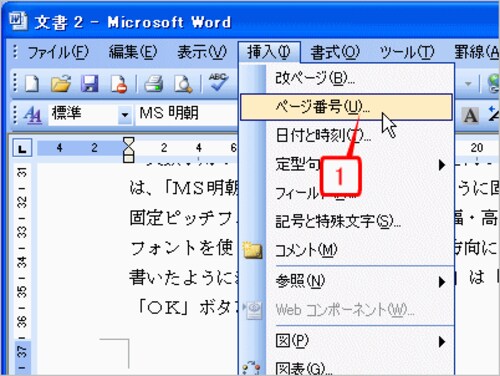Open Styles and Formatting AA icon

coord(33,115)
